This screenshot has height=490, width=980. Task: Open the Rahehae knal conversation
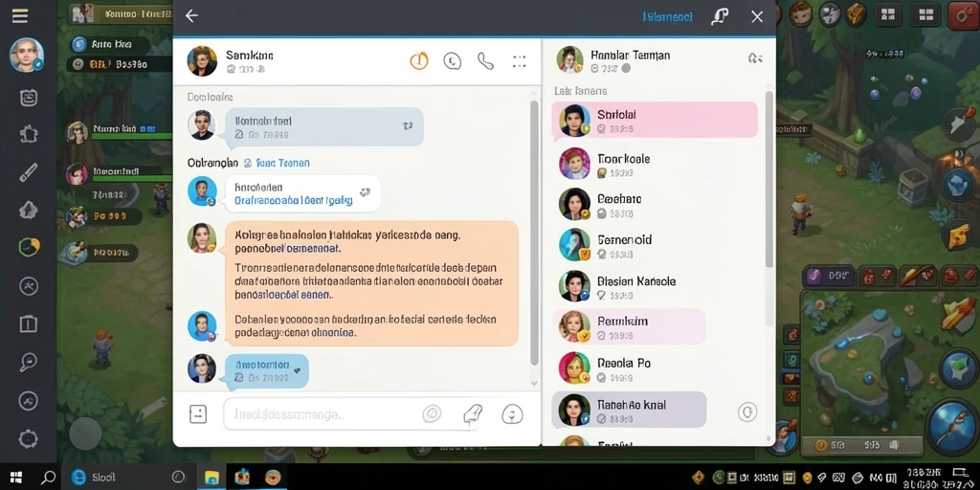coord(629,410)
